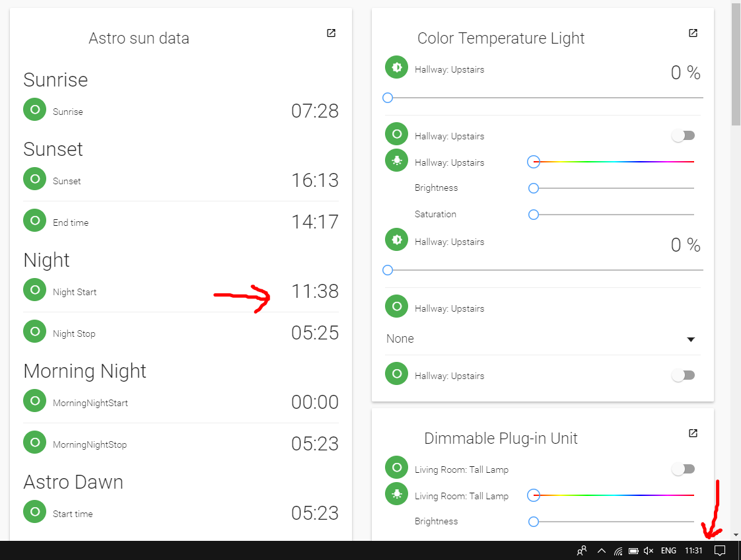Toggle Hallway Upstairs switch above the hue slider

click(x=684, y=135)
